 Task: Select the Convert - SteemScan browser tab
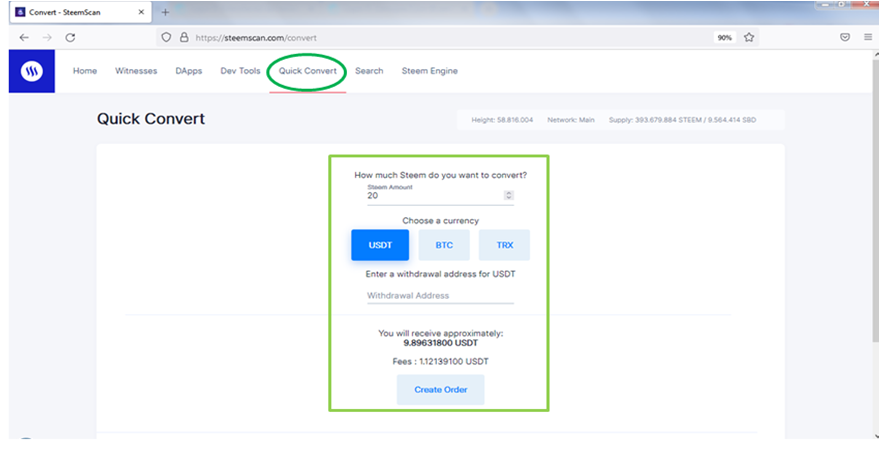tap(80, 12)
